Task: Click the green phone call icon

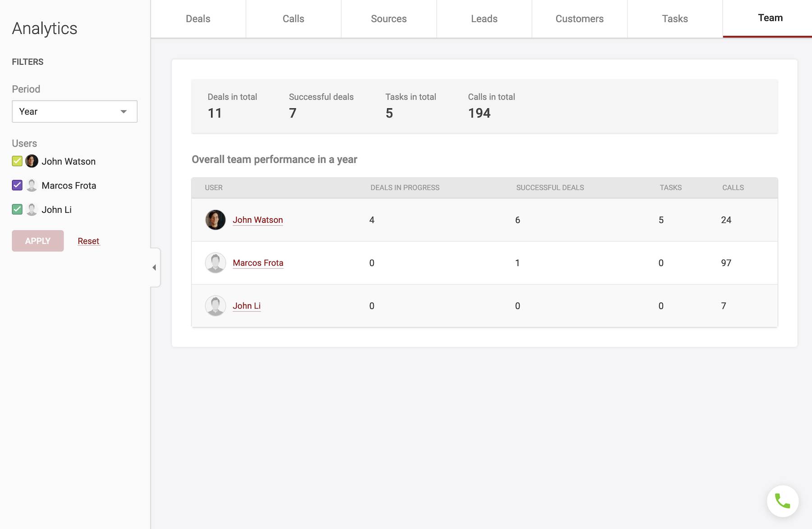Action: pos(782,501)
